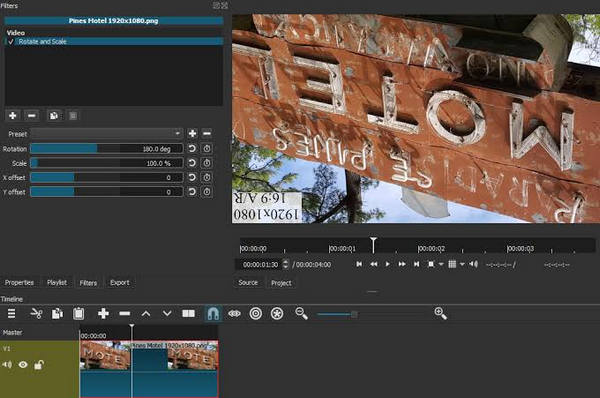Append clip to timeline track
Image resolution: width=600 pixels, height=398 pixels.
tap(103, 313)
